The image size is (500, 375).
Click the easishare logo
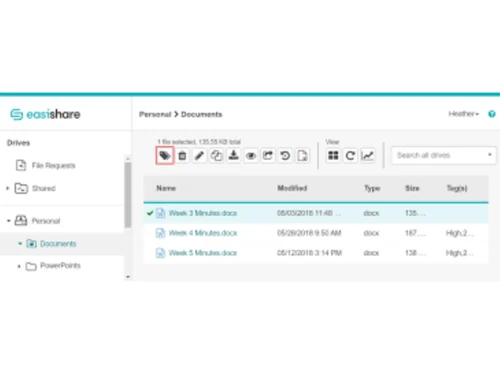45,114
